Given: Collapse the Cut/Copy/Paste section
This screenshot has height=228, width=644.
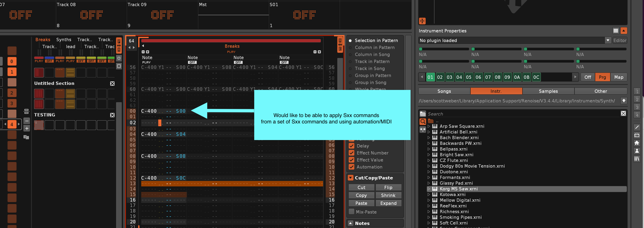Looking at the screenshot, I should pos(350,178).
